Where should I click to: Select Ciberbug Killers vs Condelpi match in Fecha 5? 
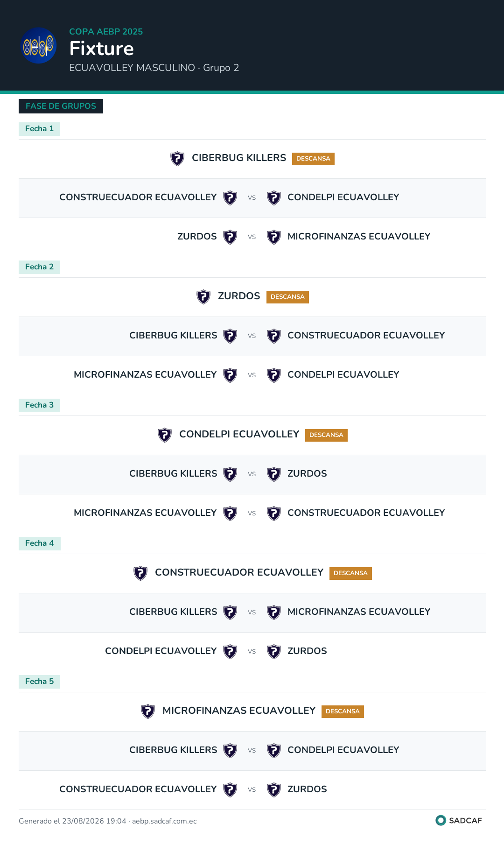[x=252, y=751]
